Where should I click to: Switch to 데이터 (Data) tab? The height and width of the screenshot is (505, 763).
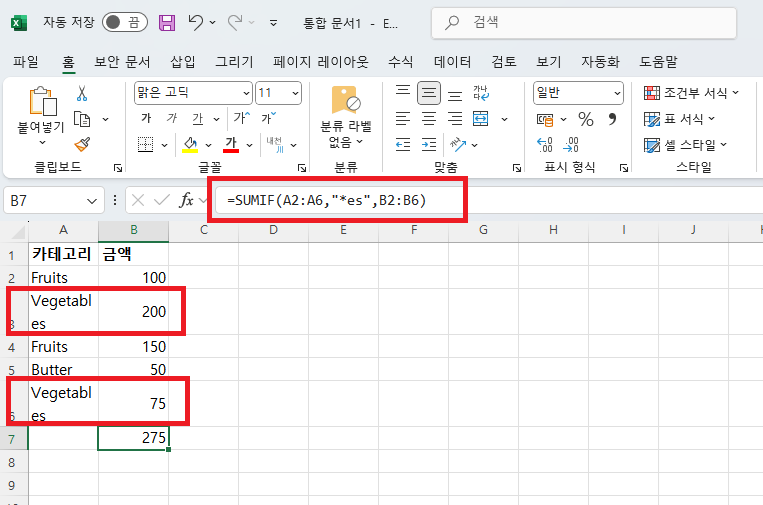[453, 62]
